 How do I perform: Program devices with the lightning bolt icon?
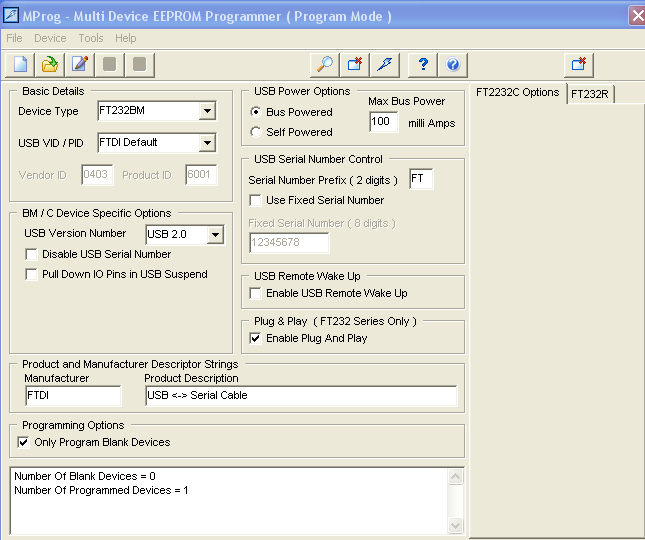click(x=385, y=65)
